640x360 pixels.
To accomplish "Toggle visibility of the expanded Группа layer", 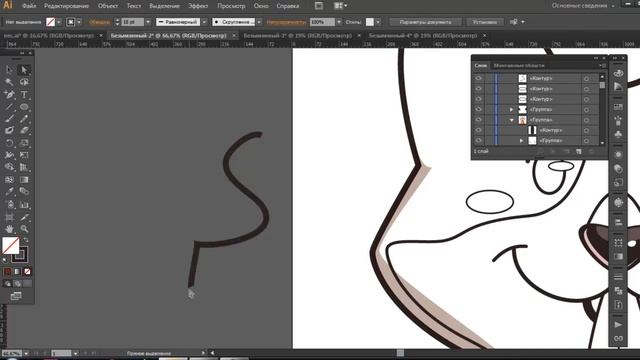I will pyautogui.click(x=478, y=120).
